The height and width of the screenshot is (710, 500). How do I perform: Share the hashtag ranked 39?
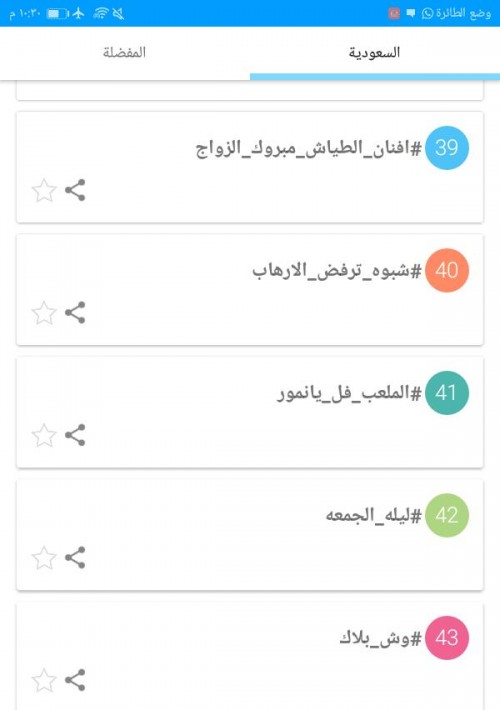tap(75, 190)
